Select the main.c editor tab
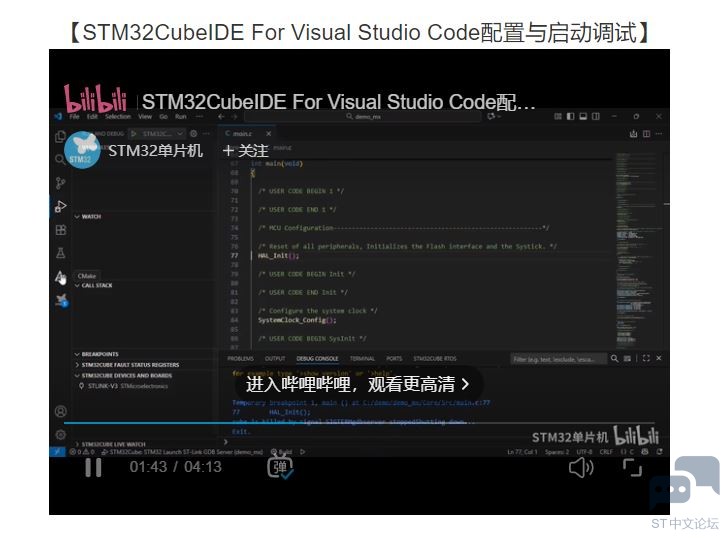The height and width of the screenshot is (539, 728). point(246,134)
